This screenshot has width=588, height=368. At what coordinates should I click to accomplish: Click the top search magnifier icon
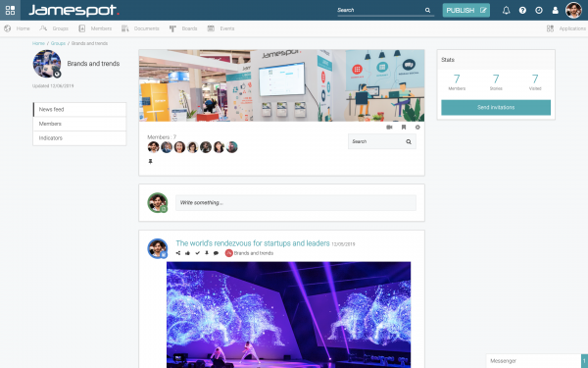(427, 10)
